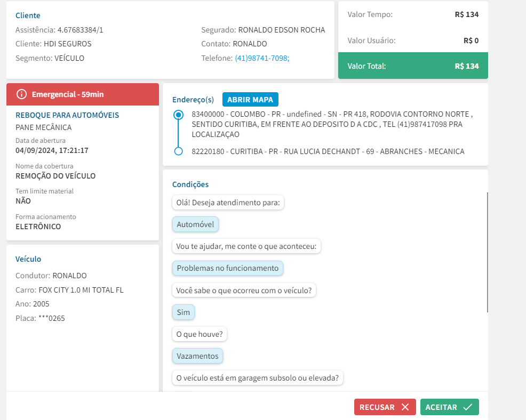Accept the request with ACEITAR button
The image size is (526, 420).
pyautogui.click(x=449, y=407)
